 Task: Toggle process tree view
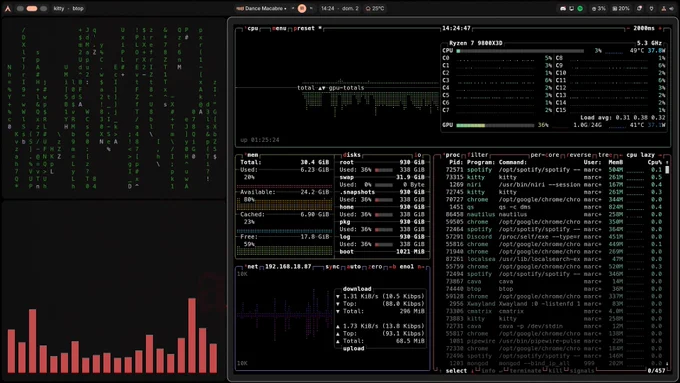point(604,155)
